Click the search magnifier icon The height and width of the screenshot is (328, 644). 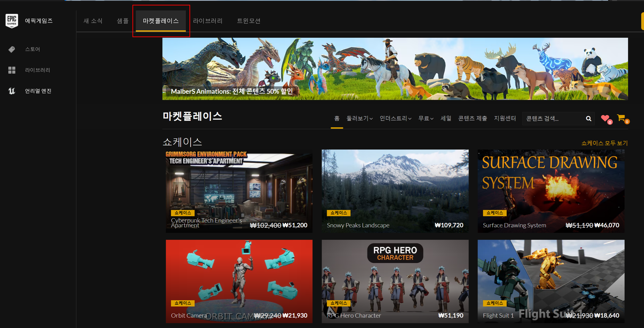pos(588,119)
